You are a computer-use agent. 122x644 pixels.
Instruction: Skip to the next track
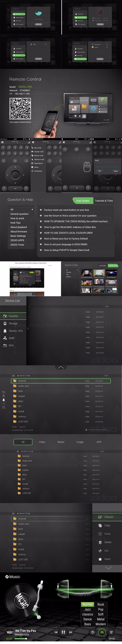(71, 632)
